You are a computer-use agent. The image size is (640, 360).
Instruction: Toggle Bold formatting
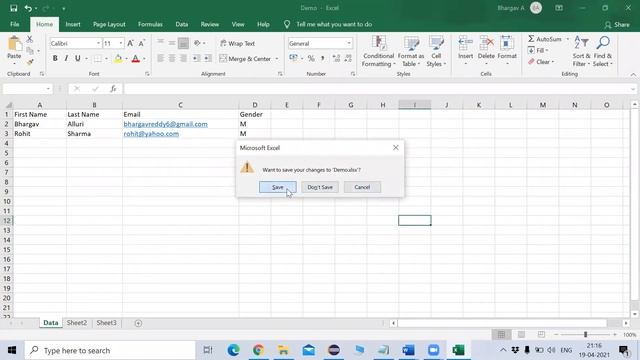(x=55, y=59)
